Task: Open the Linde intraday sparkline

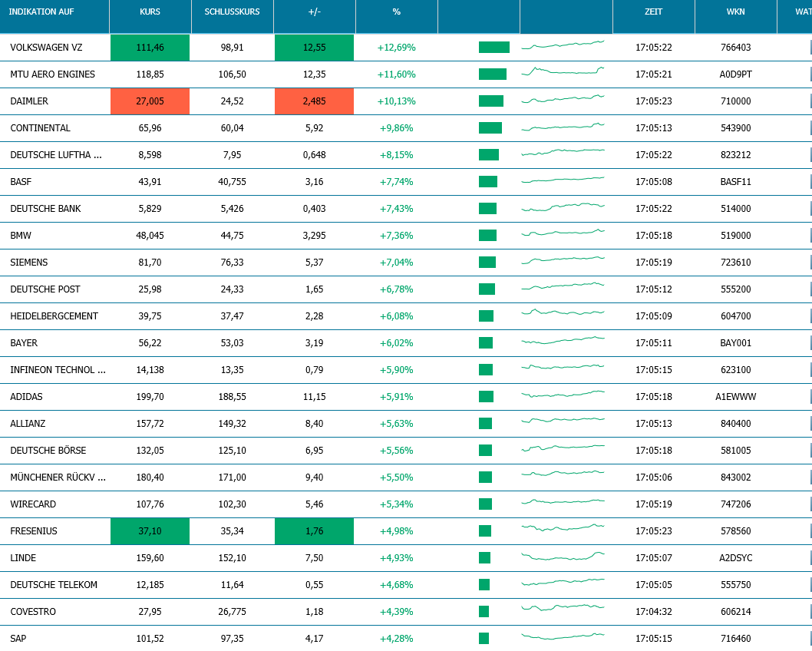Action: coord(563,556)
